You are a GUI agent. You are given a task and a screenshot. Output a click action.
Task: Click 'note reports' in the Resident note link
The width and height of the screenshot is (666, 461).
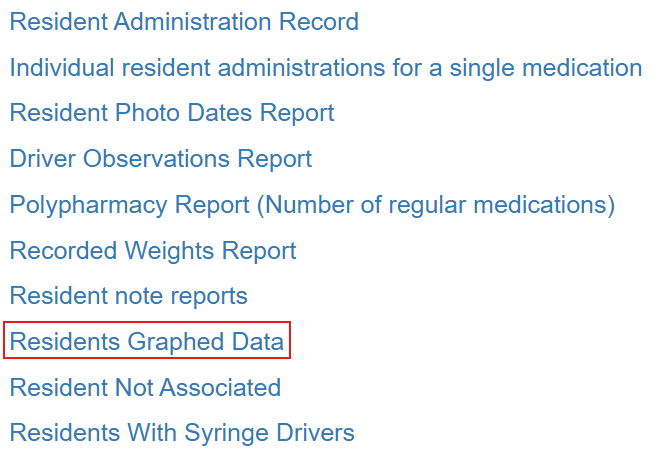181,297
